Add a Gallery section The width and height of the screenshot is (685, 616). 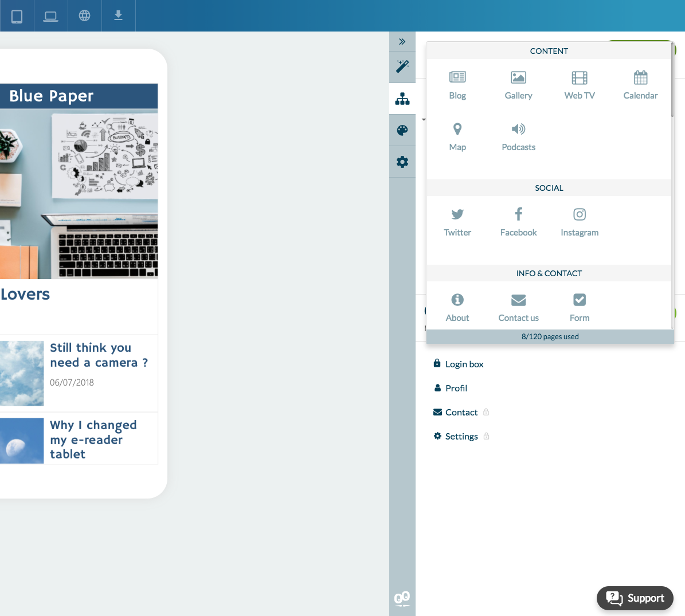point(518,85)
